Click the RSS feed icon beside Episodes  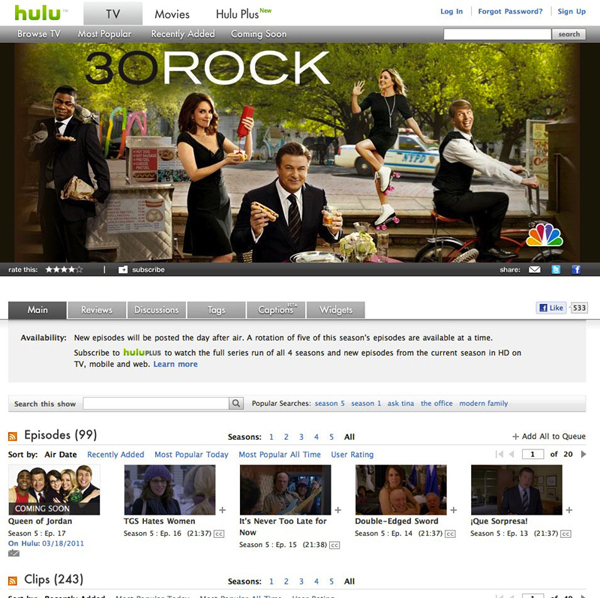[x=13, y=436]
